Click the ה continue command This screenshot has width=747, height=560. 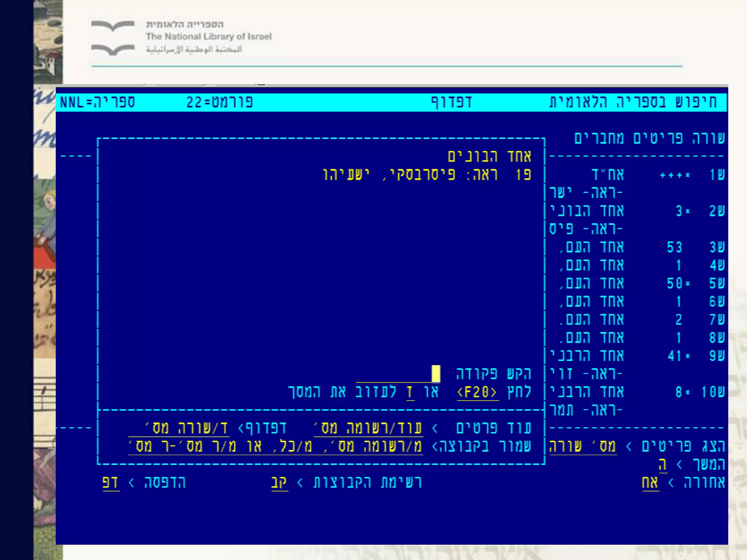[x=663, y=464]
